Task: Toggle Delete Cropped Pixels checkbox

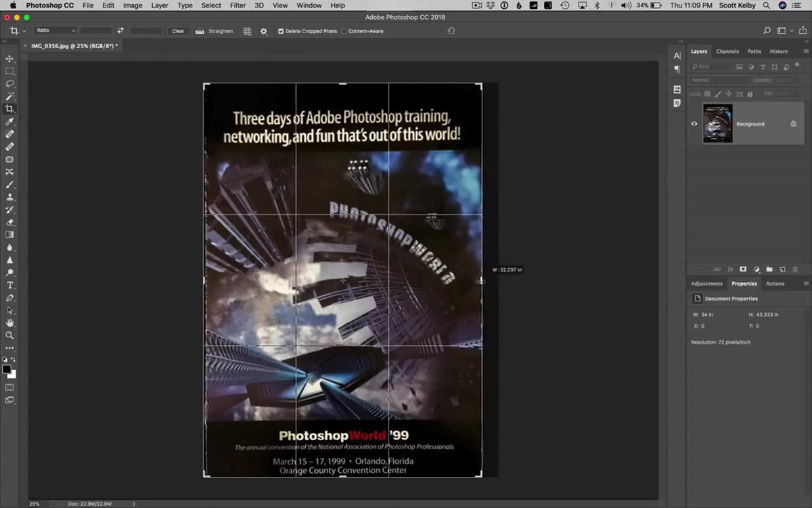Action: pyautogui.click(x=281, y=31)
